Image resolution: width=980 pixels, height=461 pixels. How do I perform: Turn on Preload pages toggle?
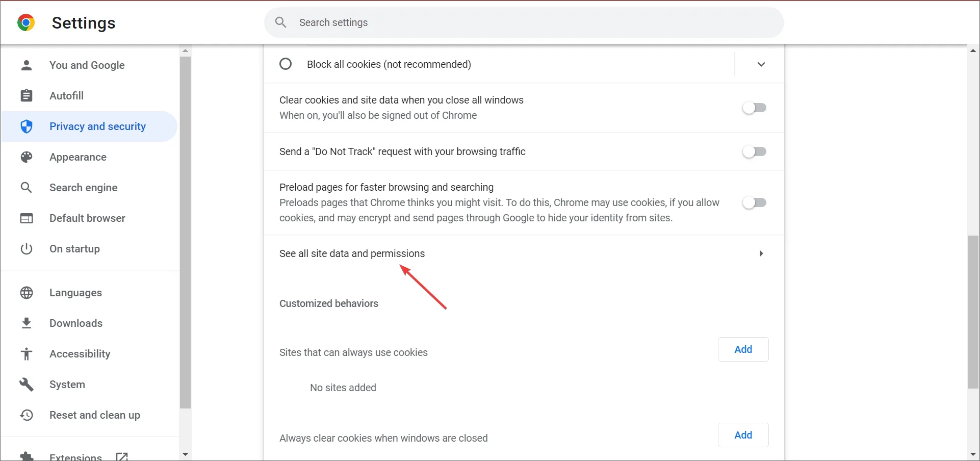point(754,202)
